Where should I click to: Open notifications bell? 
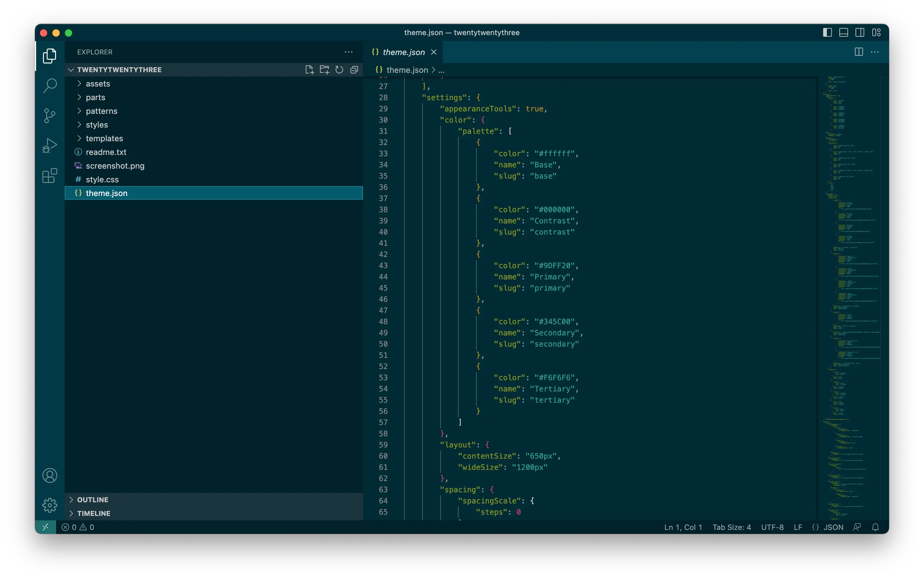click(x=875, y=527)
